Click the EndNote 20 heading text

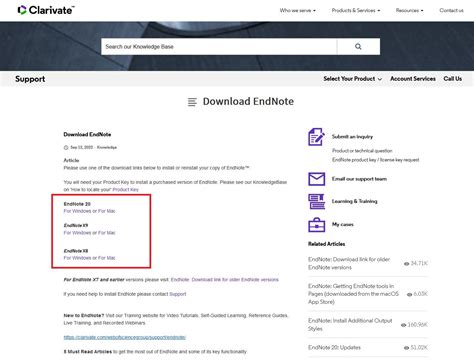click(77, 204)
